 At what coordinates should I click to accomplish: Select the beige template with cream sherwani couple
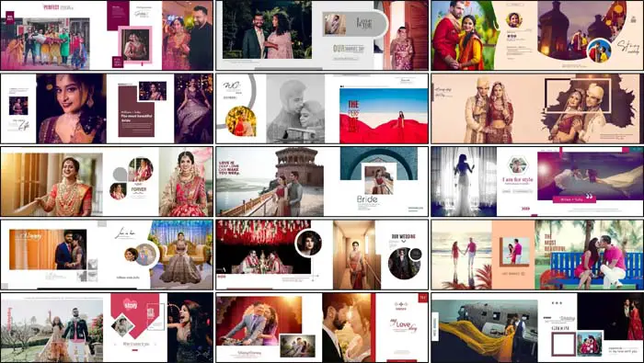(537, 108)
